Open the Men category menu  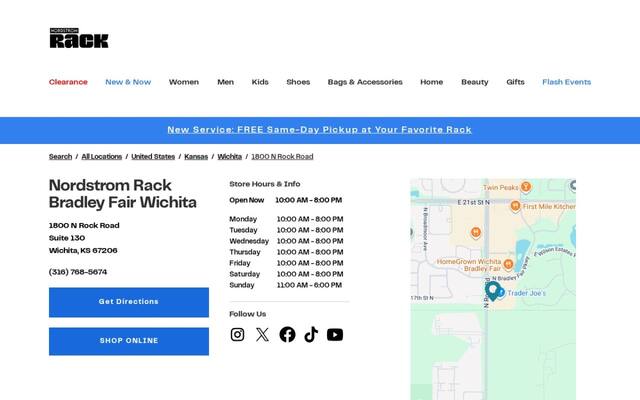tap(225, 82)
